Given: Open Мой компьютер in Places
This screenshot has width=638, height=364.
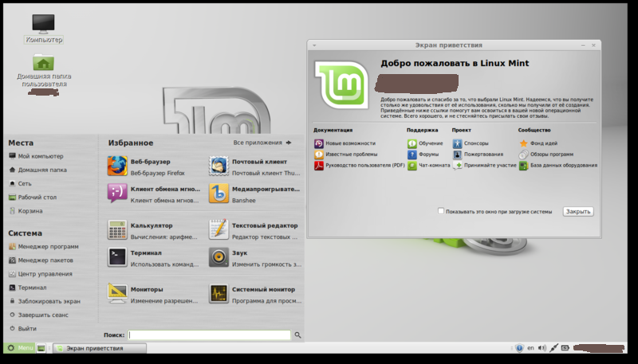Looking at the screenshot, I should coord(36,156).
